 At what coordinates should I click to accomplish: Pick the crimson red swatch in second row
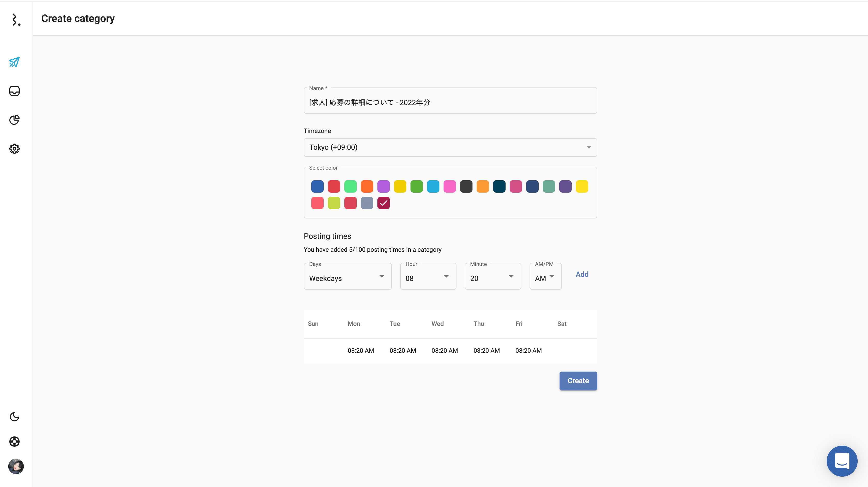coord(351,203)
